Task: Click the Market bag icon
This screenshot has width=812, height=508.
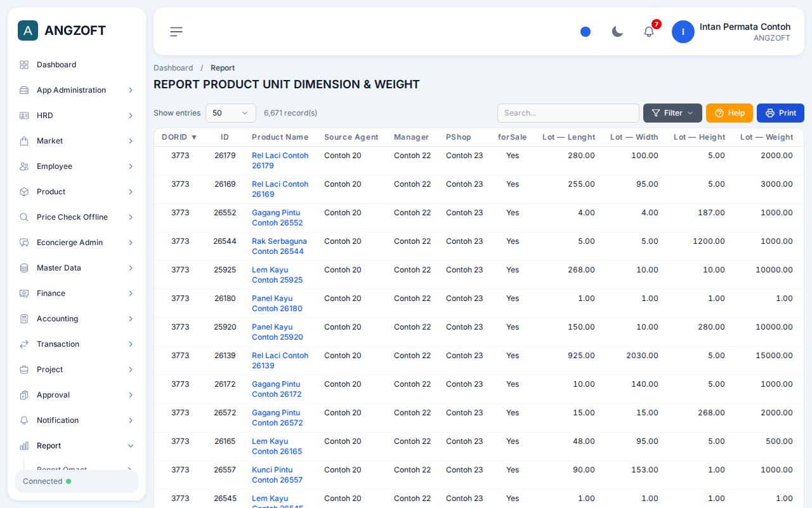Action: click(24, 141)
